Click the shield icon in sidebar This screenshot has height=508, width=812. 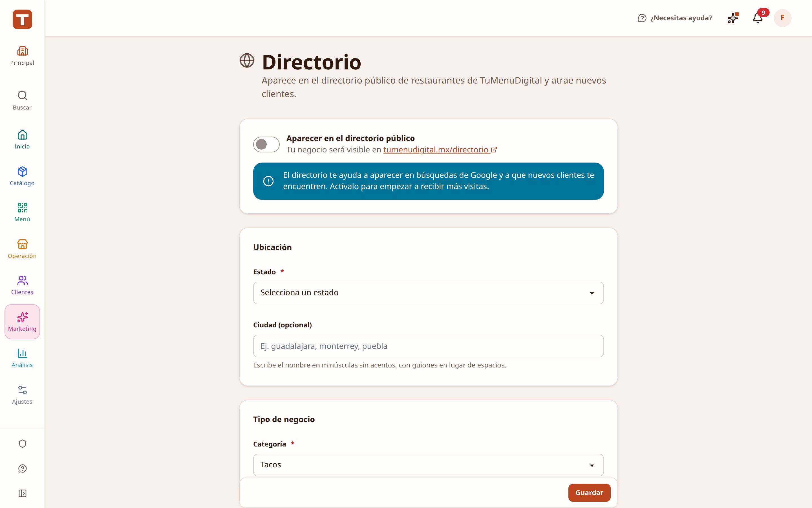pyautogui.click(x=23, y=444)
